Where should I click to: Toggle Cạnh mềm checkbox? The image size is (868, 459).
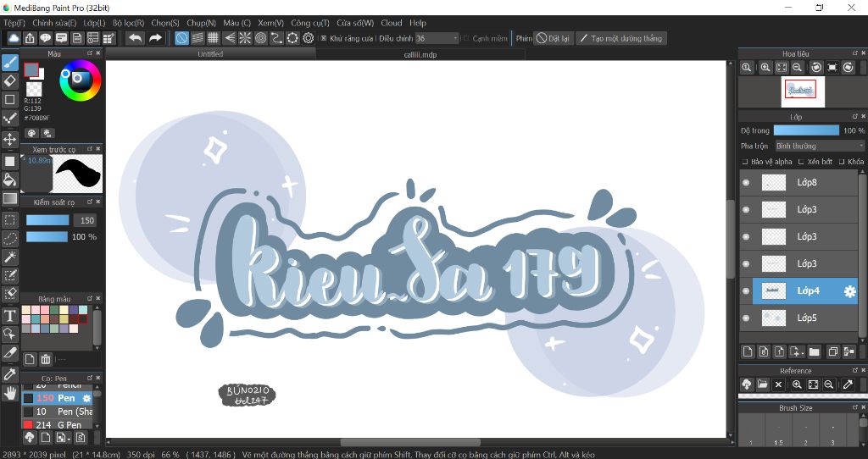466,38
